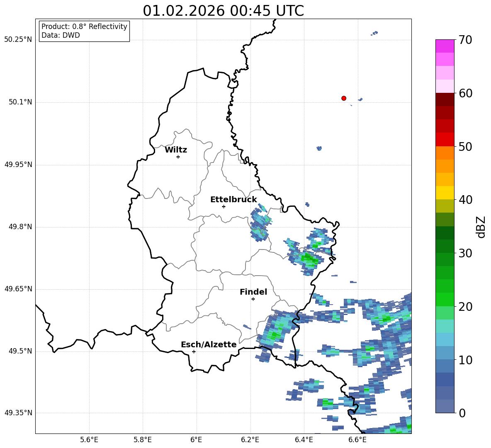
Task: Click the red radar site marker dot
Action: pyautogui.click(x=344, y=98)
